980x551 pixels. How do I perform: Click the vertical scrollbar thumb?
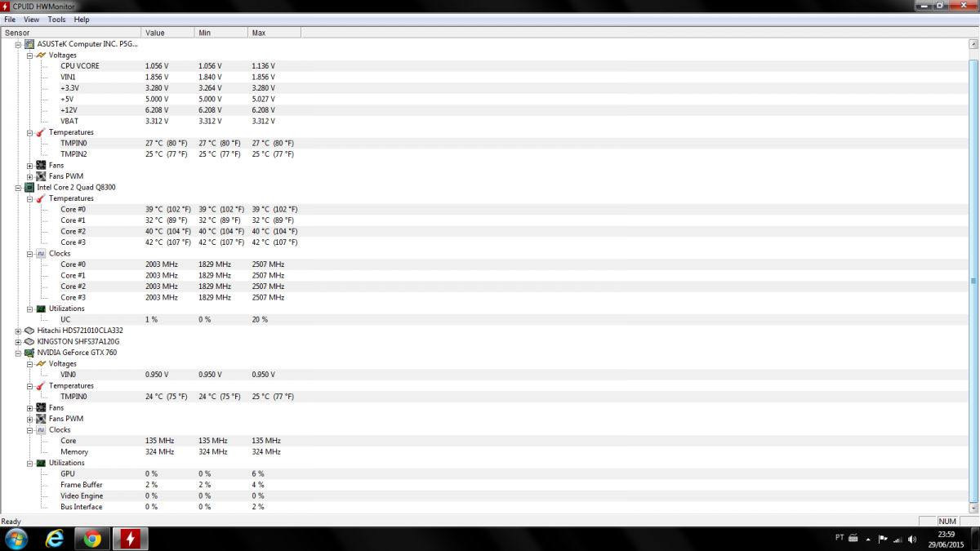973,279
